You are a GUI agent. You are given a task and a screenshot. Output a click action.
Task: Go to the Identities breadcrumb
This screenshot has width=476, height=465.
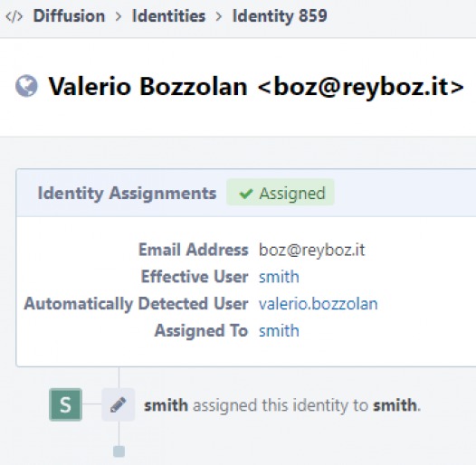coord(168,15)
